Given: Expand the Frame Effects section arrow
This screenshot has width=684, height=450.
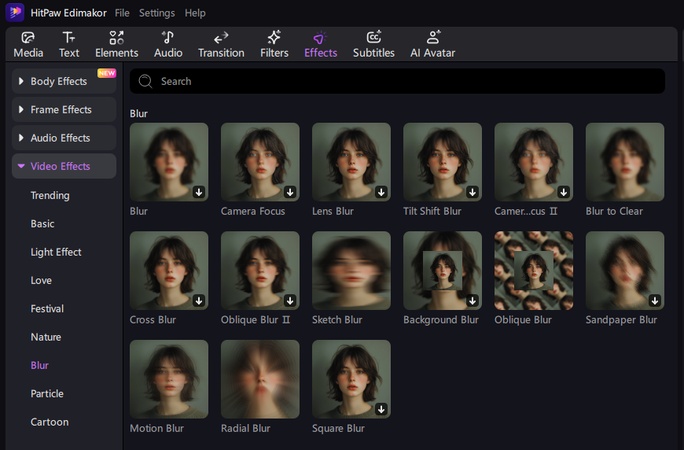Looking at the screenshot, I should coord(21,109).
